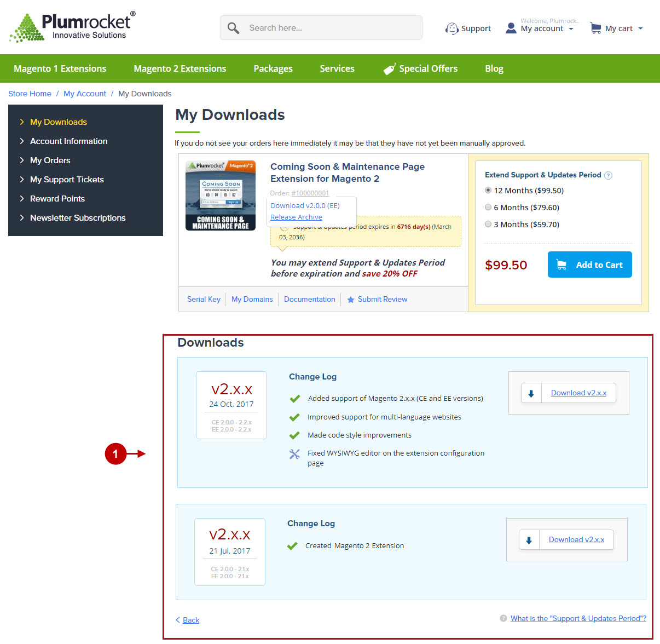The width and height of the screenshot is (660, 644).
Task: Expand the My cart dropdown arrow
Action: [640, 28]
